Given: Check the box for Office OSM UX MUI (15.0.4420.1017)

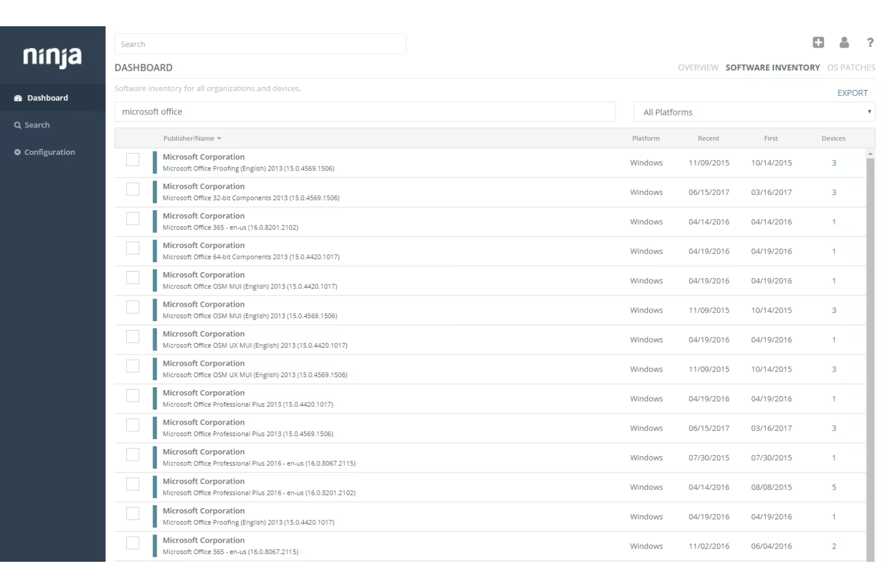Looking at the screenshot, I should pyautogui.click(x=133, y=337).
